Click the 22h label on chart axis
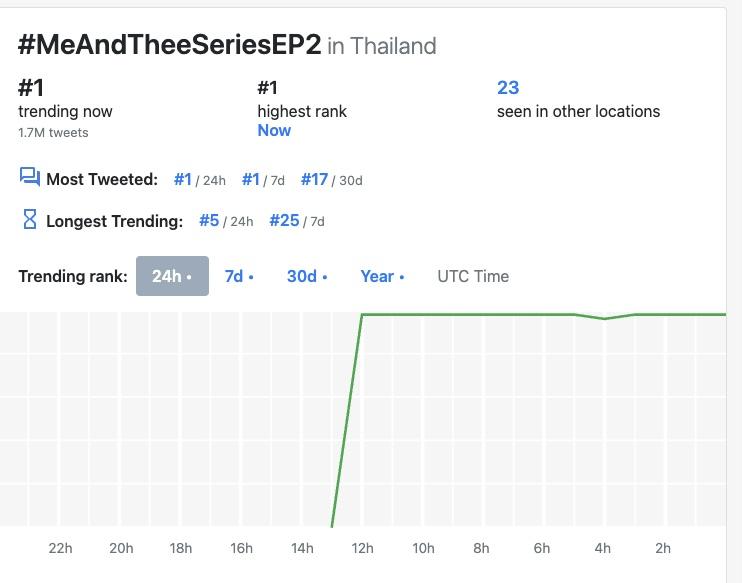 [x=60, y=548]
